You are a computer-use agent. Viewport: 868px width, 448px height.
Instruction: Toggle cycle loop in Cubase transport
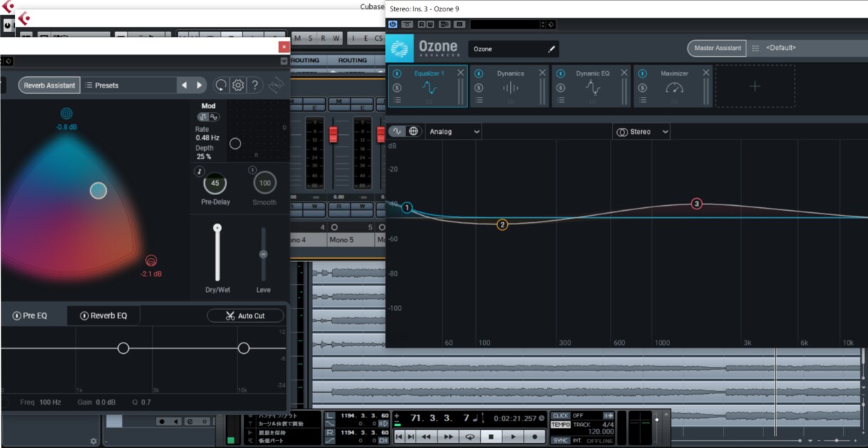click(470, 437)
